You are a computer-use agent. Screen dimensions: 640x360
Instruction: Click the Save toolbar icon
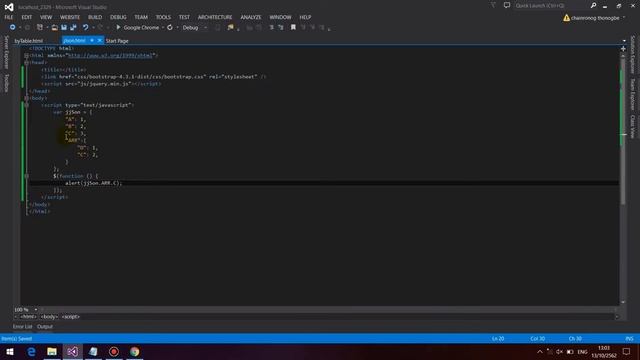point(64,27)
